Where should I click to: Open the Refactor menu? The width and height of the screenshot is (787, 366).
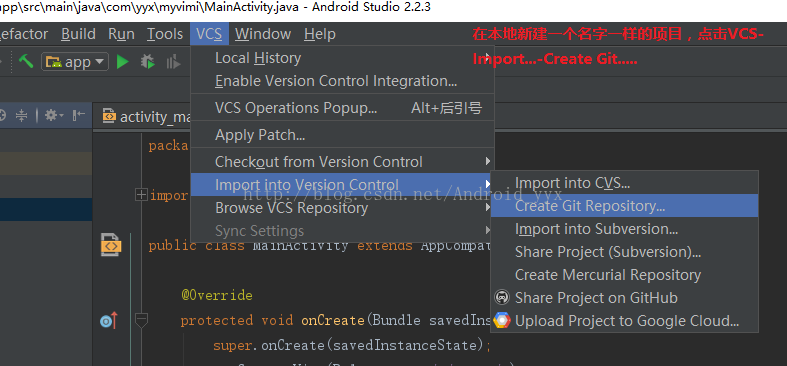(x=24, y=34)
